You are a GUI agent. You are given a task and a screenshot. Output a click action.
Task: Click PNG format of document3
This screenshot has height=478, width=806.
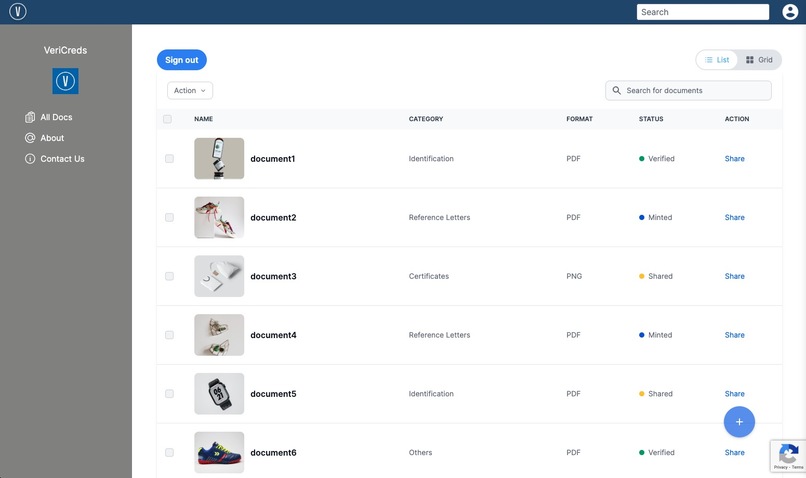tap(574, 276)
